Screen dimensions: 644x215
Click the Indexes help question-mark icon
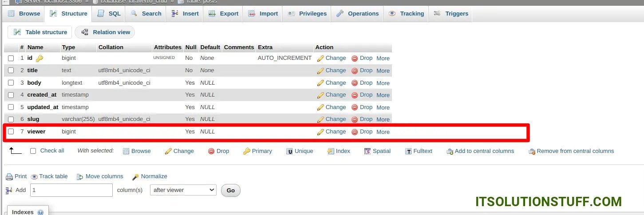coord(40,212)
